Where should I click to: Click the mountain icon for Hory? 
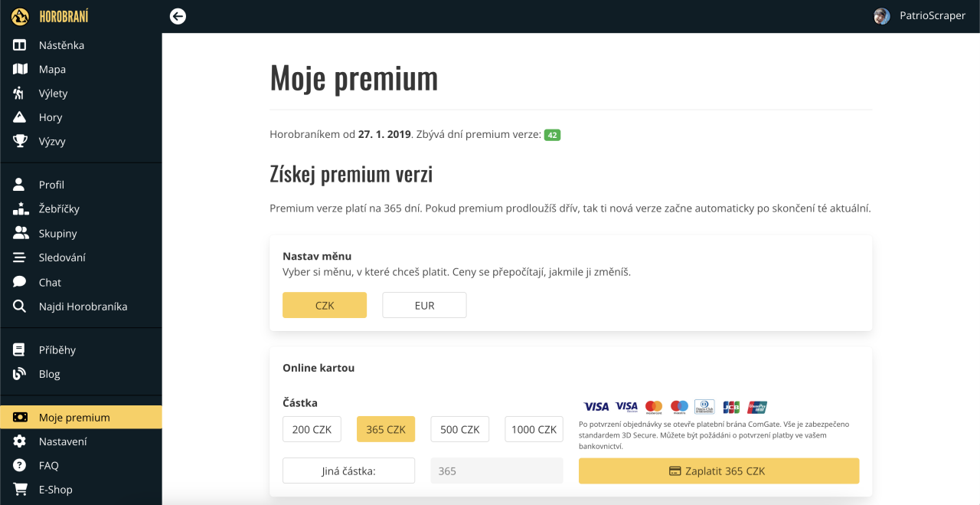coord(20,117)
